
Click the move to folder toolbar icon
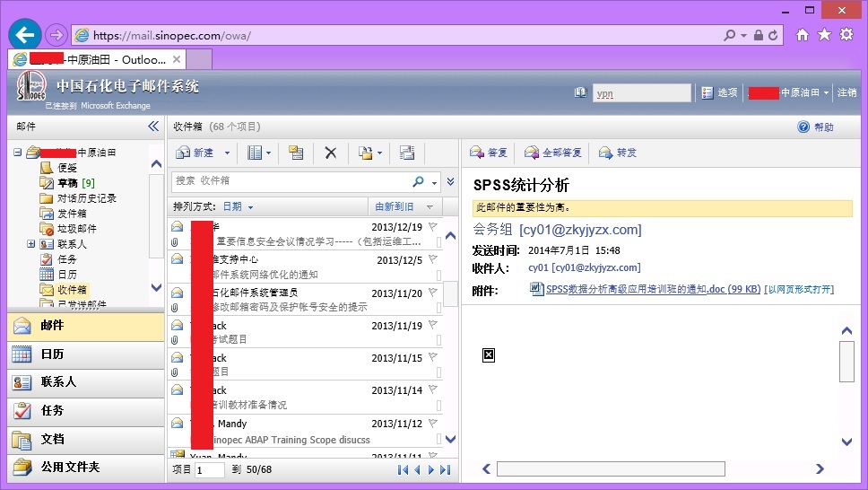[x=365, y=153]
